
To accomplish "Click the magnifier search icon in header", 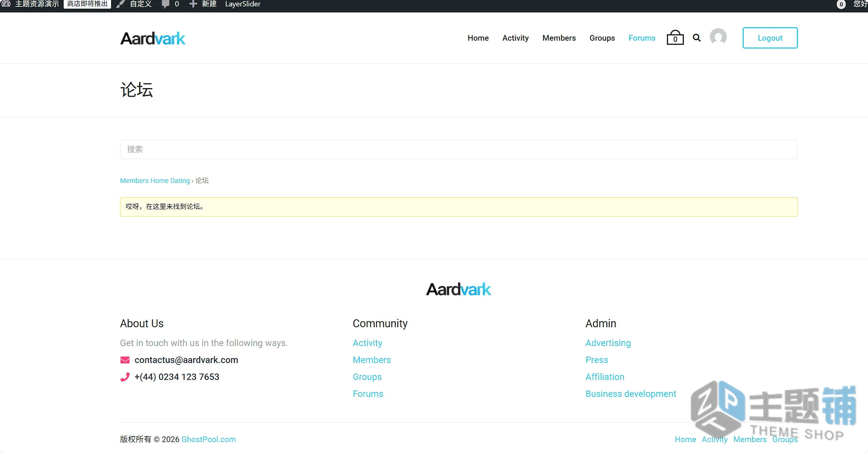I will (697, 38).
